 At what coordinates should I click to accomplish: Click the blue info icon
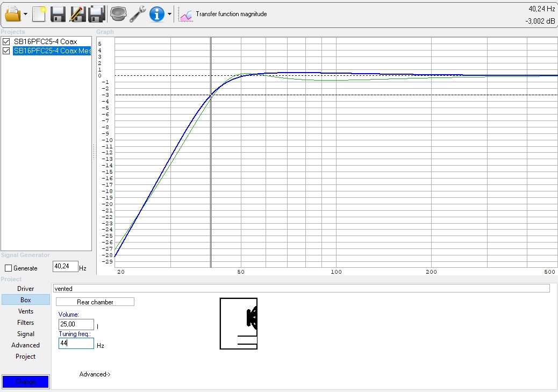click(x=156, y=14)
